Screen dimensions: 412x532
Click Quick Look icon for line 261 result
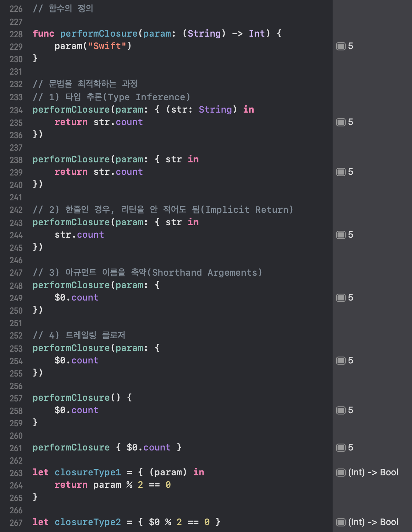coord(341,448)
